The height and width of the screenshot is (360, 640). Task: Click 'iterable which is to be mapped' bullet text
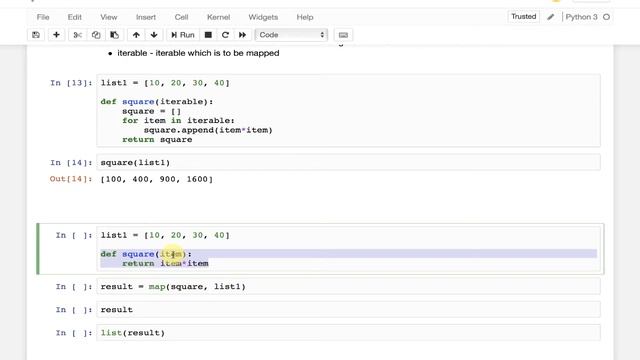(x=218, y=53)
